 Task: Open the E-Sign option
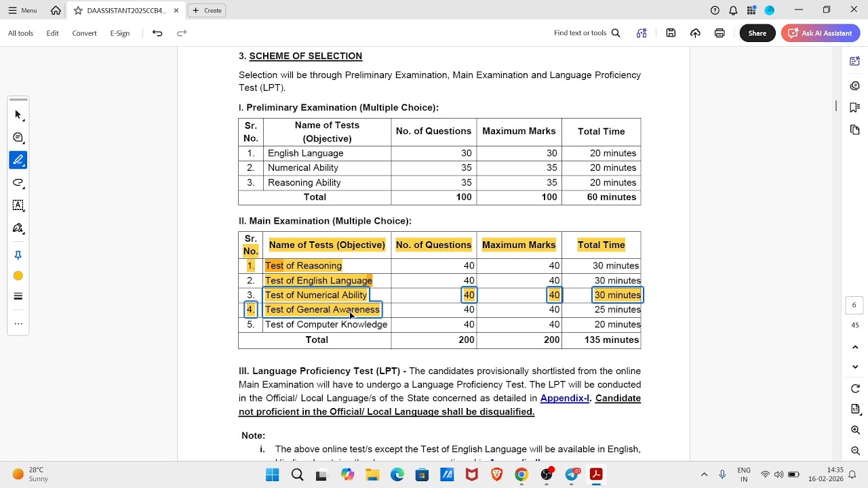[120, 33]
